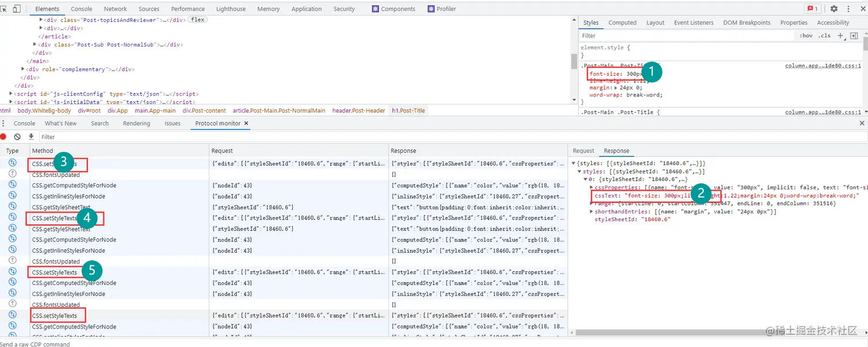
Task: Collapse the styles array node
Action: (x=580, y=172)
